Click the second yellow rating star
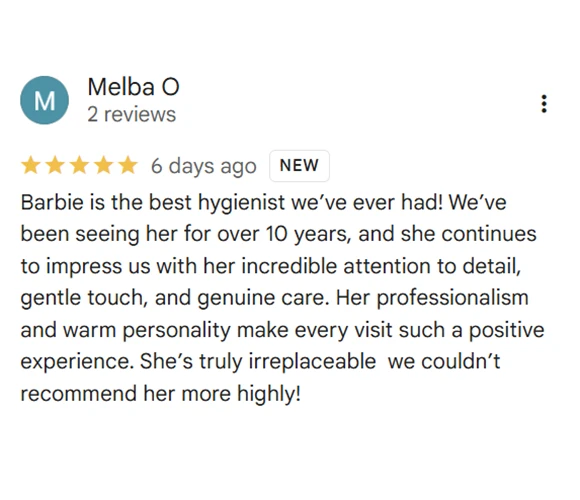The image size is (580, 500). (x=55, y=165)
